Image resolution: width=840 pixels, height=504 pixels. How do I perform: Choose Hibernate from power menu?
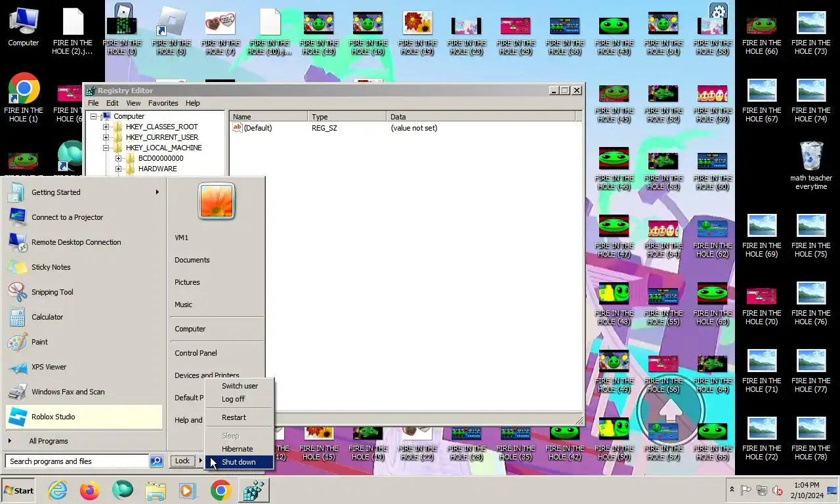(x=239, y=449)
